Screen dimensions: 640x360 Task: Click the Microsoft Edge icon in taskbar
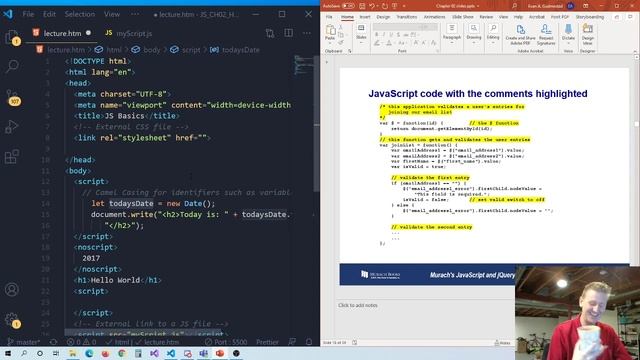click(89, 353)
